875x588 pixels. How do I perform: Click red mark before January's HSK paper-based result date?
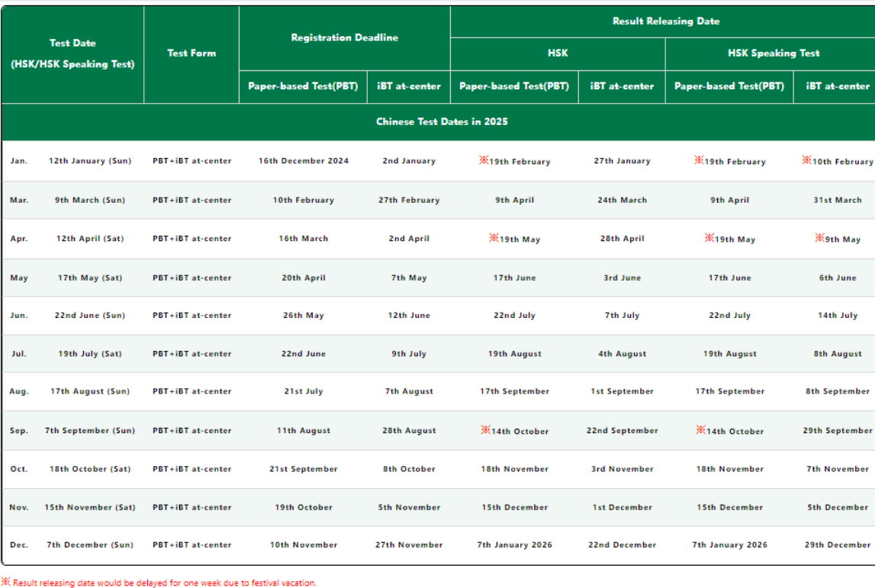483,161
